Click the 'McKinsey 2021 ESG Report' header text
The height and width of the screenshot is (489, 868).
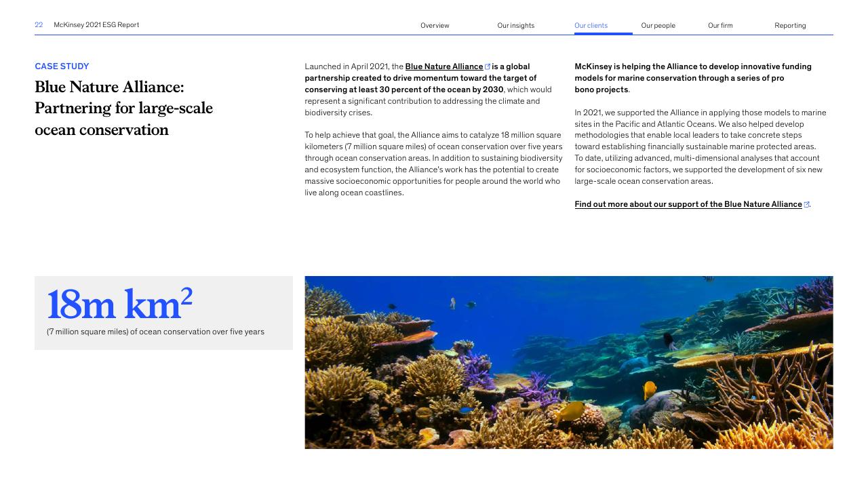click(96, 25)
